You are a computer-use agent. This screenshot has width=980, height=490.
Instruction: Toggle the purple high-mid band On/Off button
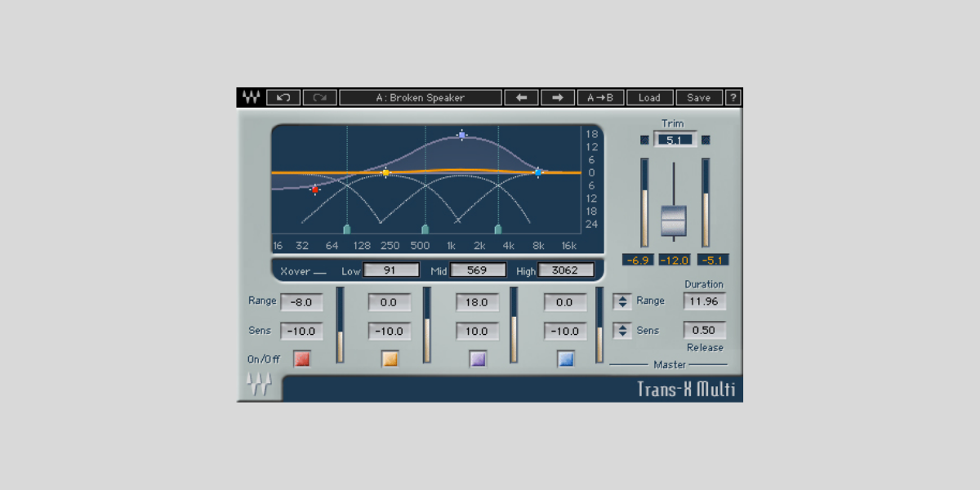478,359
